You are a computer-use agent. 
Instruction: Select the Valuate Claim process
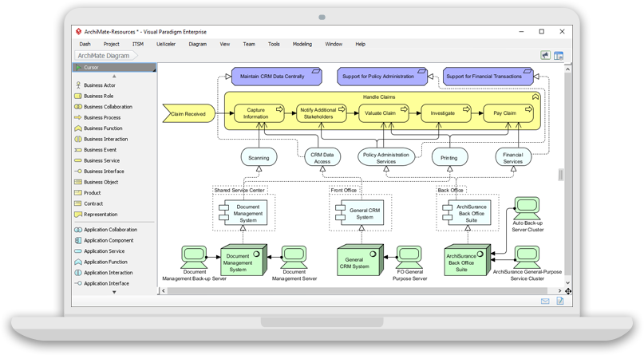point(384,113)
